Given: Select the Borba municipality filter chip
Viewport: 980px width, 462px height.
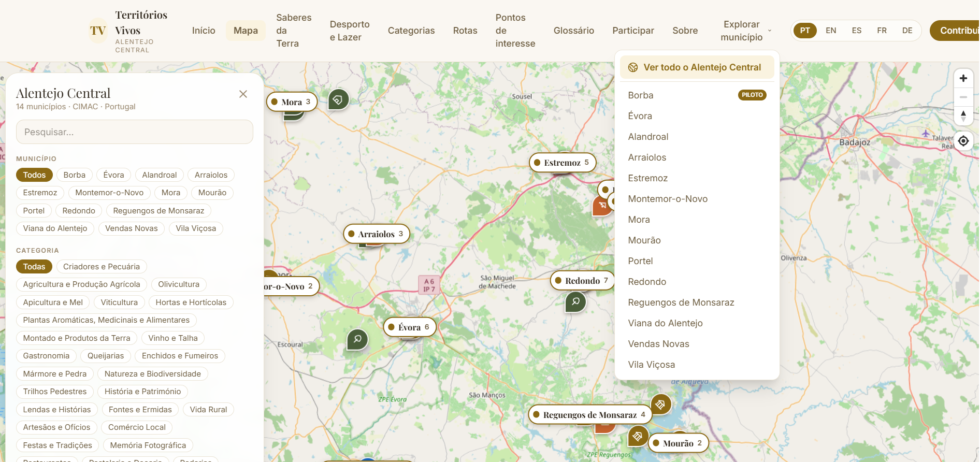Looking at the screenshot, I should [x=75, y=175].
